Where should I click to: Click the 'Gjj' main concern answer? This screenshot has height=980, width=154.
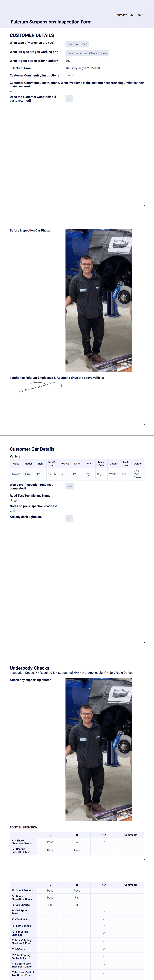click(11, 91)
